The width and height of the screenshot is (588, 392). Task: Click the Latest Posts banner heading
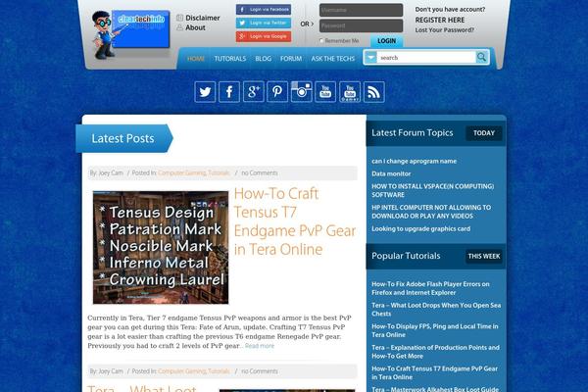[x=123, y=138]
